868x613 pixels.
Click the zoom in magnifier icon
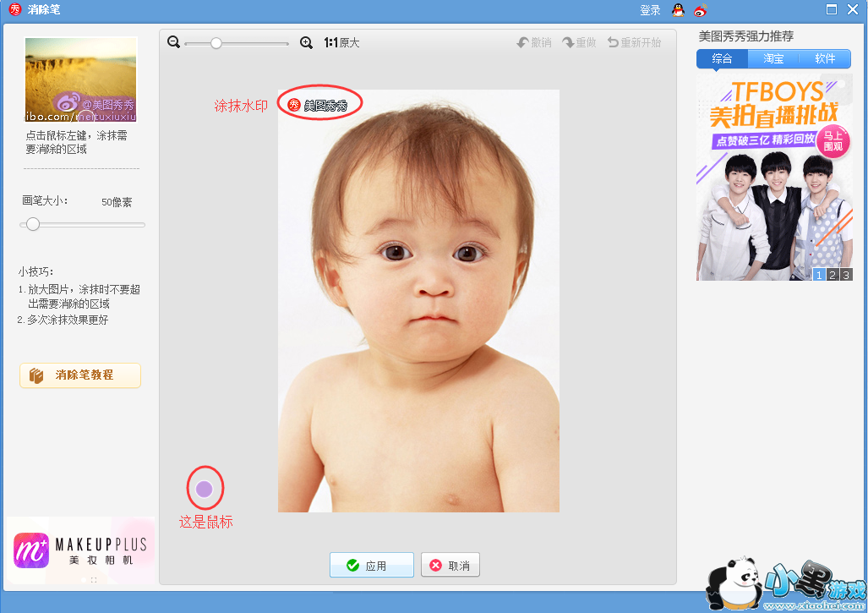pyautogui.click(x=307, y=42)
